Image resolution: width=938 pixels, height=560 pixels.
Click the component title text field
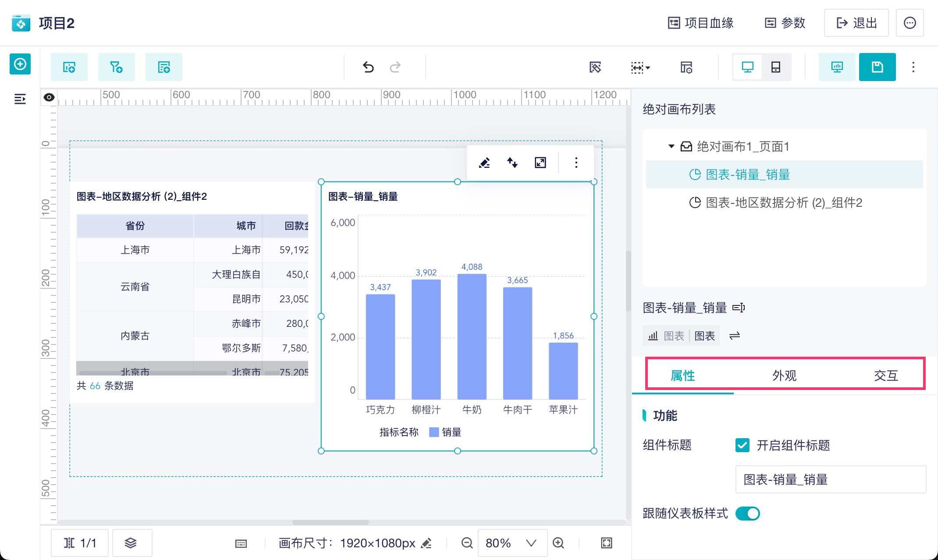830,479
